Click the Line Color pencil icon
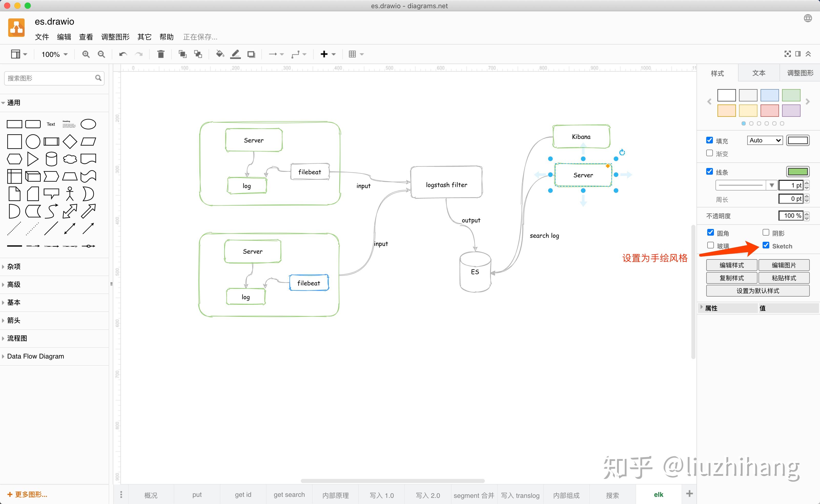The width and height of the screenshot is (820, 504). [x=235, y=54]
